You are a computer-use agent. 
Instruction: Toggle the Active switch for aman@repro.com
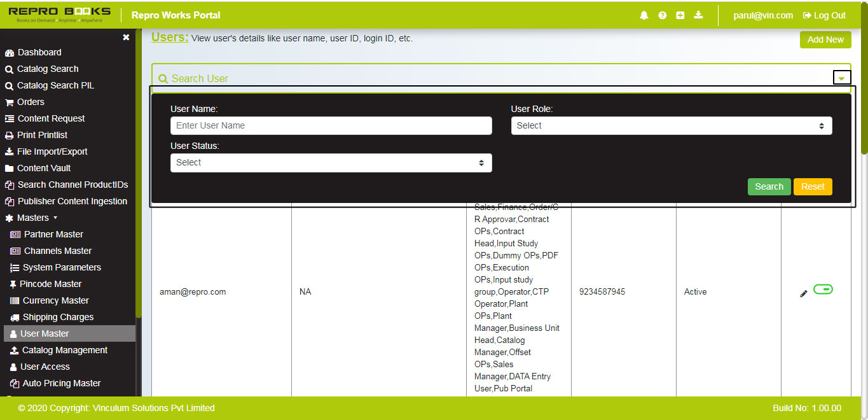point(823,289)
